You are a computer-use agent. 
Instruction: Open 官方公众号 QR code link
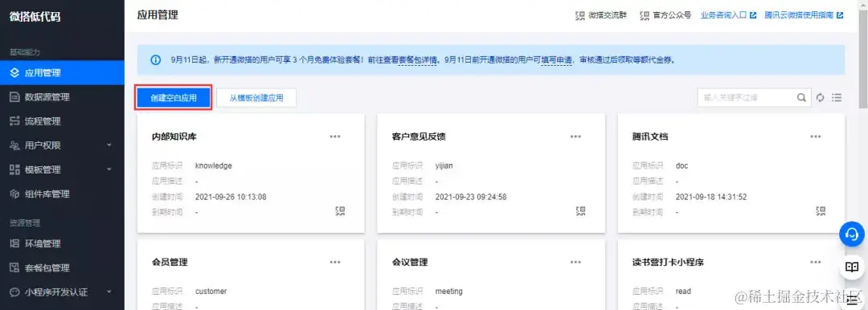point(665,15)
